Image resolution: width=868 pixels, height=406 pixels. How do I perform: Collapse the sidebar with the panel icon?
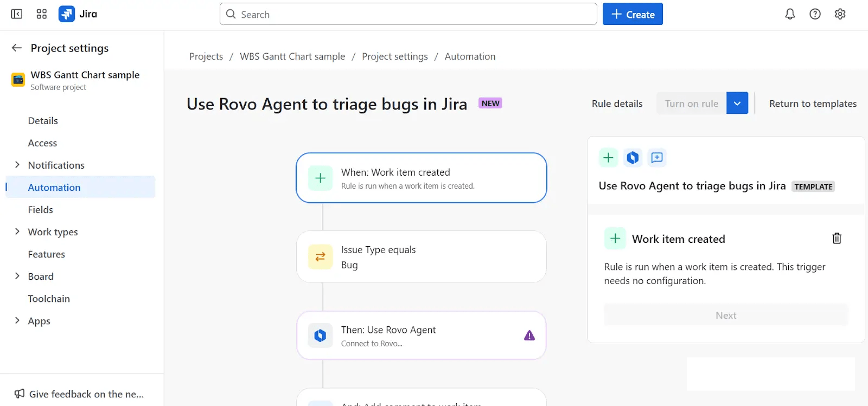click(17, 14)
